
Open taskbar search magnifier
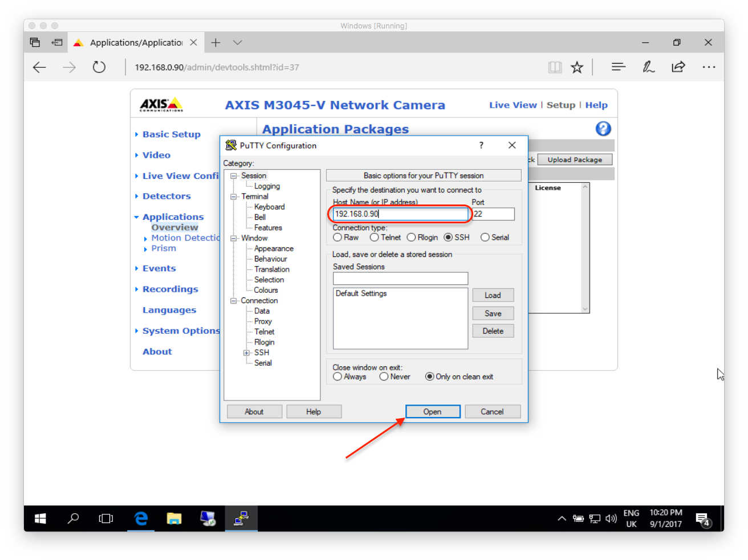73,518
